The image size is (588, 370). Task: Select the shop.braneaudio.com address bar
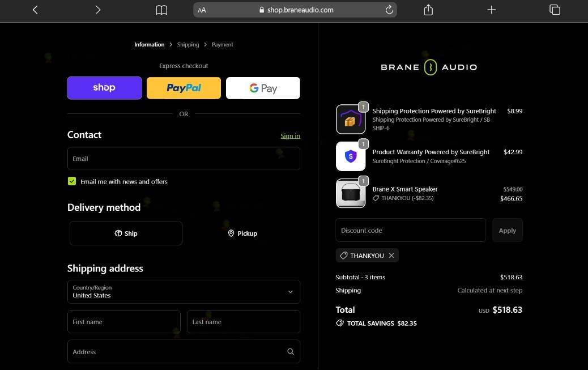(x=295, y=10)
